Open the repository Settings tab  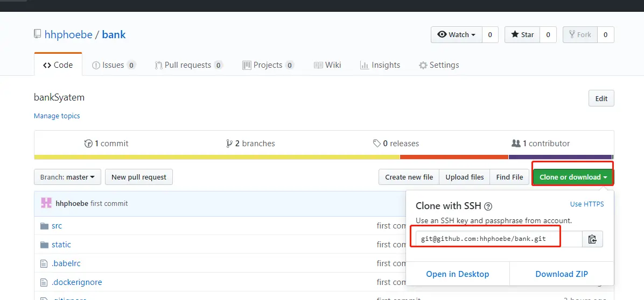coord(439,65)
